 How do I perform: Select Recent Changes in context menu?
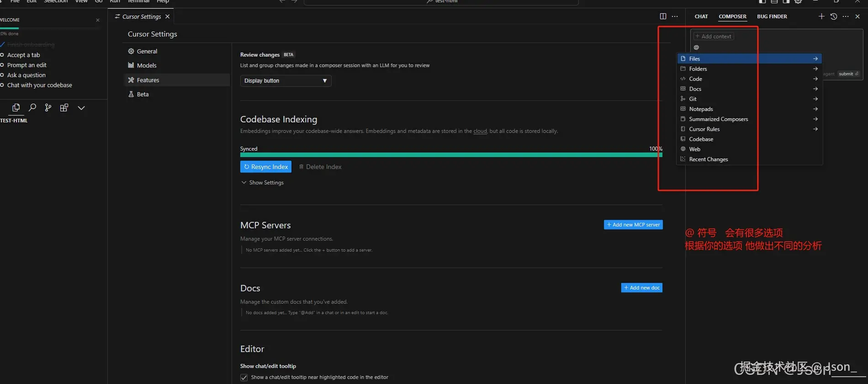click(x=749, y=159)
